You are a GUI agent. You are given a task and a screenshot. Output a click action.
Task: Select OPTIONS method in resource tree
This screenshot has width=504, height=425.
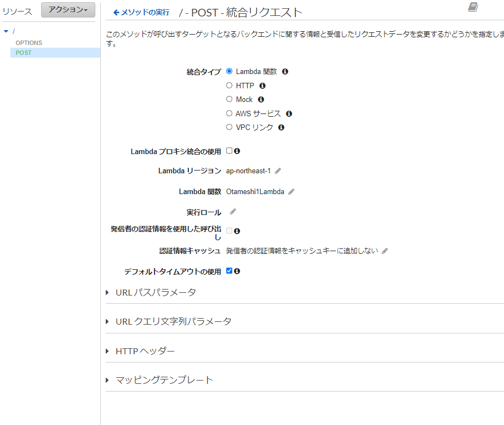[x=29, y=43]
